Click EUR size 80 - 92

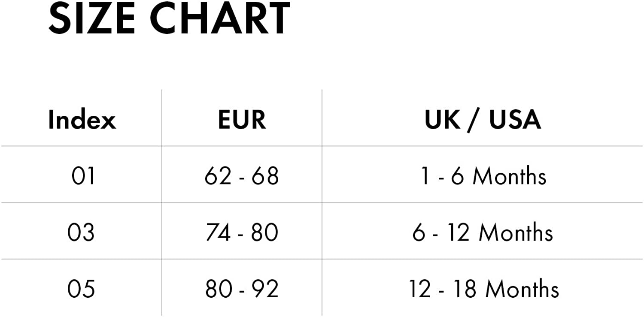click(242, 289)
